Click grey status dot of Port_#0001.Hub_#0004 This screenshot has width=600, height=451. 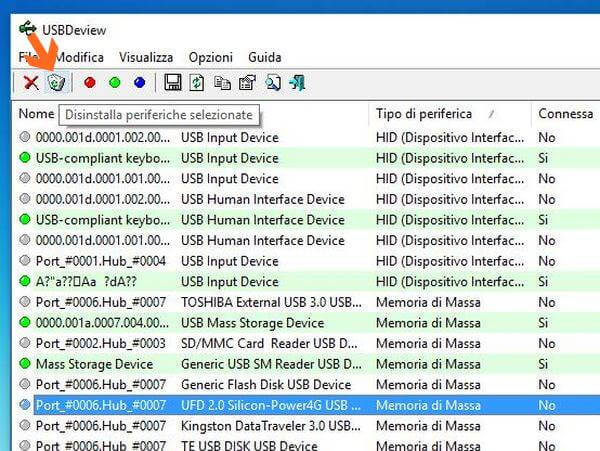tap(25, 261)
